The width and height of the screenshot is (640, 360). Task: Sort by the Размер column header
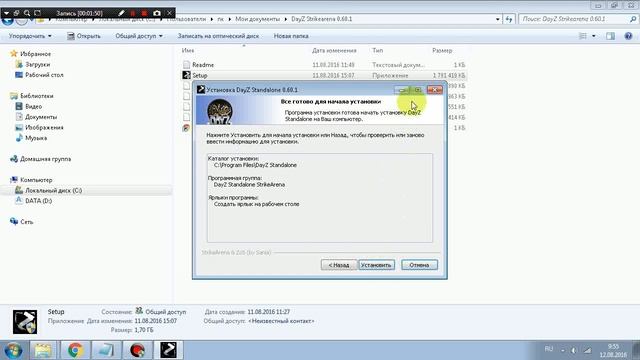[x=442, y=51]
